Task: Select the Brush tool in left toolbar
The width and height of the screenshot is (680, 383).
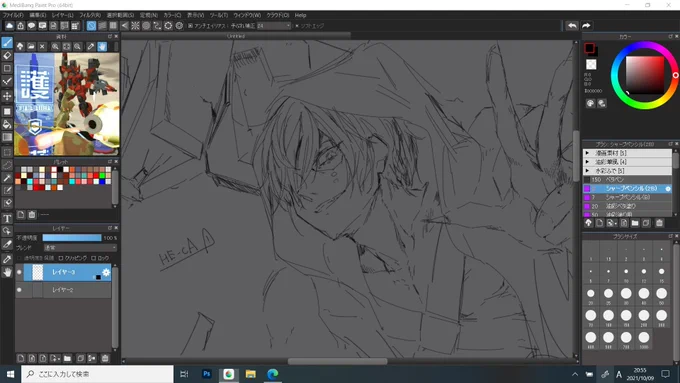Action: point(7,43)
